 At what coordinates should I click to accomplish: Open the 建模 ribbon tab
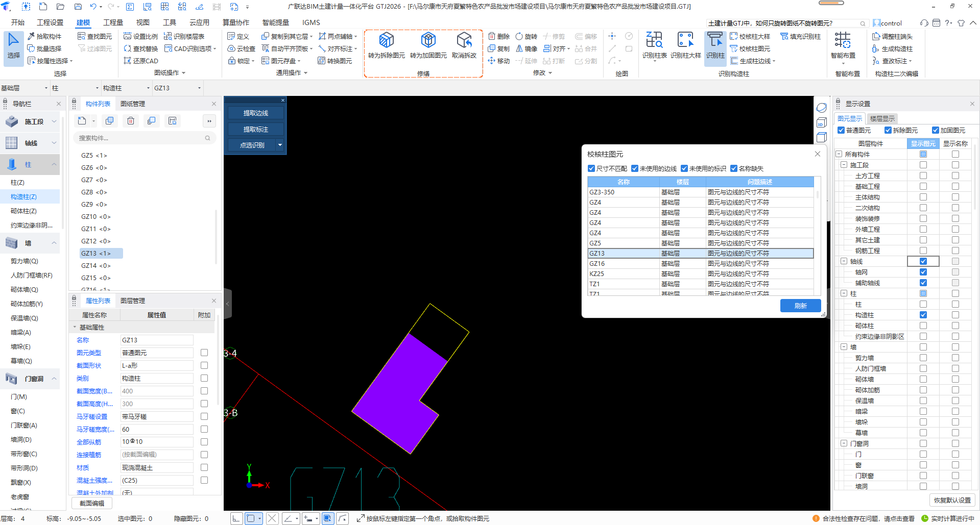point(83,22)
